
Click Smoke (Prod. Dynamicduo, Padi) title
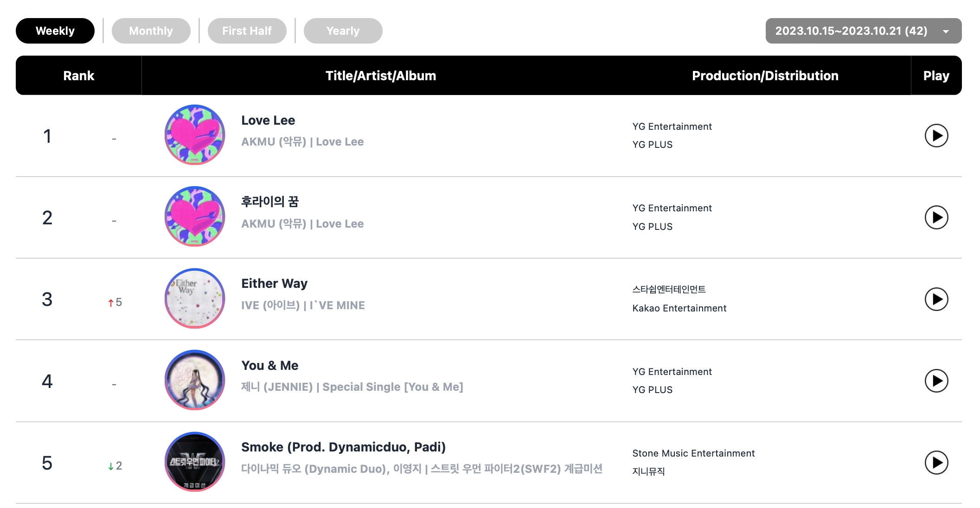[x=343, y=447]
